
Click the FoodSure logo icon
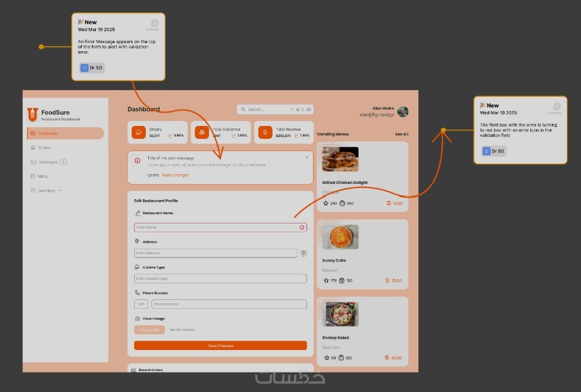click(33, 114)
